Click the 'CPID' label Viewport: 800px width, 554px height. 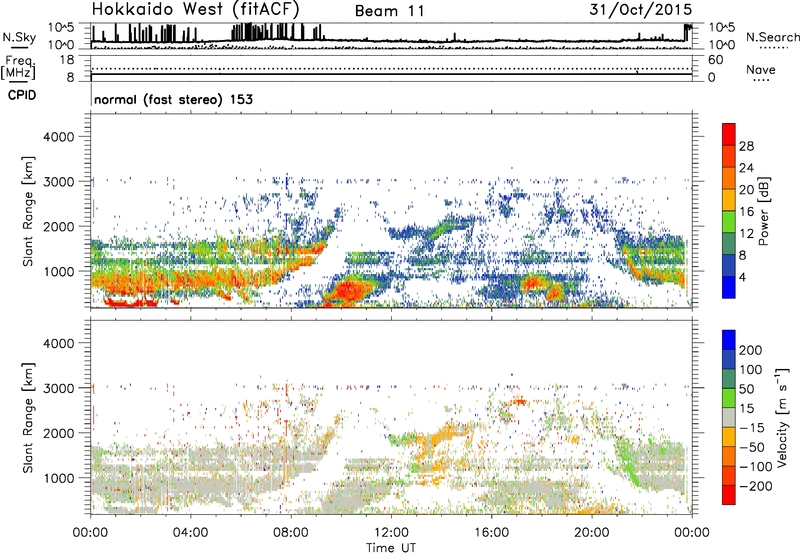tap(22, 95)
